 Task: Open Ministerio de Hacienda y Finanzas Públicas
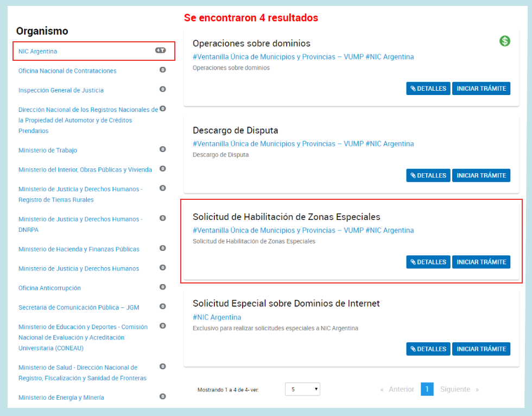pyautogui.click(x=79, y=249)
